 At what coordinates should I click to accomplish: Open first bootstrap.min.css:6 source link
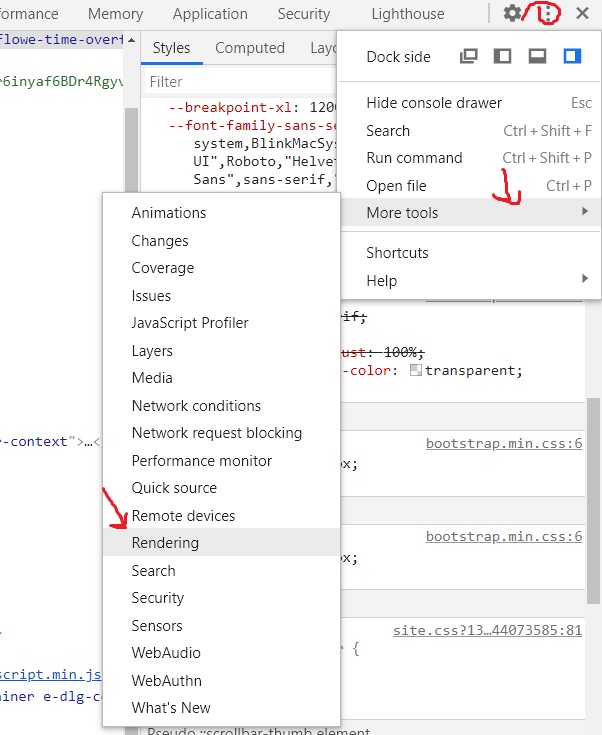[x=503, y=443]
